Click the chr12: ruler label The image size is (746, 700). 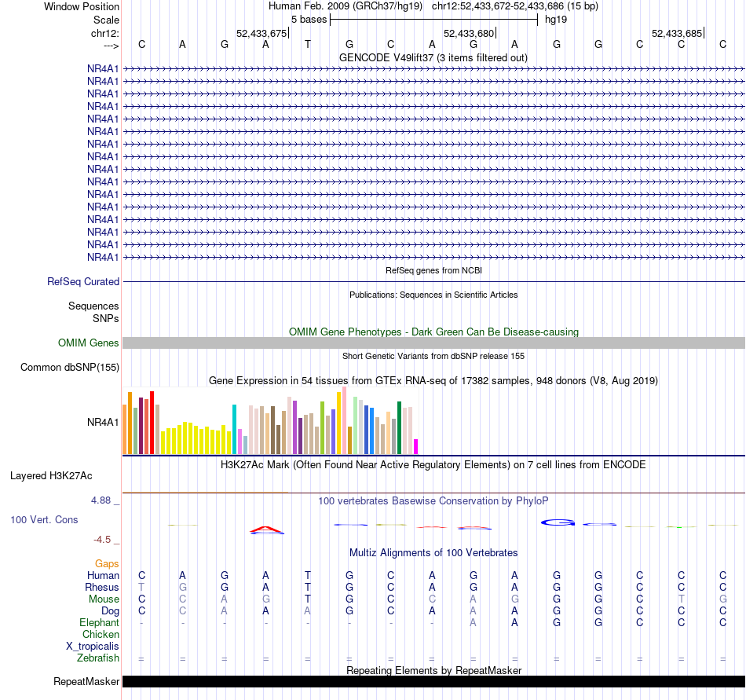pyautogui.click(x=104, y=33)
